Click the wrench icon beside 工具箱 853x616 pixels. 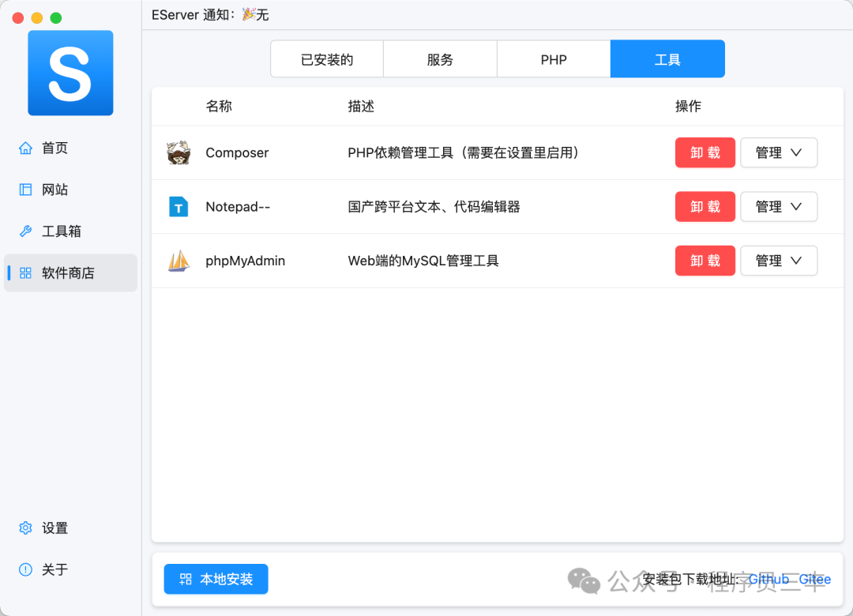point(25,231)
